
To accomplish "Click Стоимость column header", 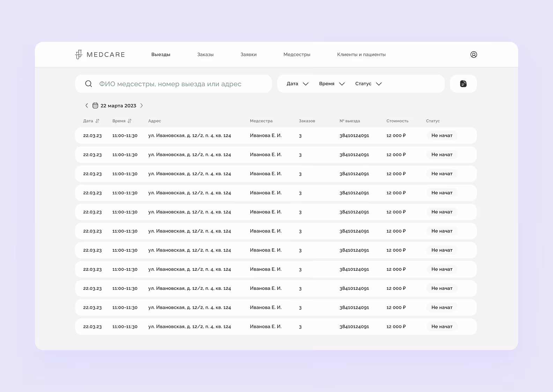I will tap(397, 121).
